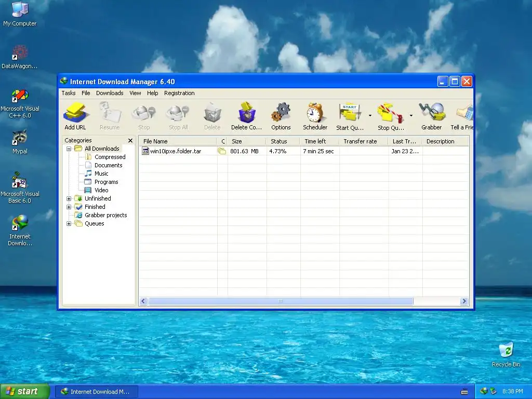This screenshot has width=532, height=399.
Task: Select Grabber projects in the tree
Action: [x=105, y=215]
